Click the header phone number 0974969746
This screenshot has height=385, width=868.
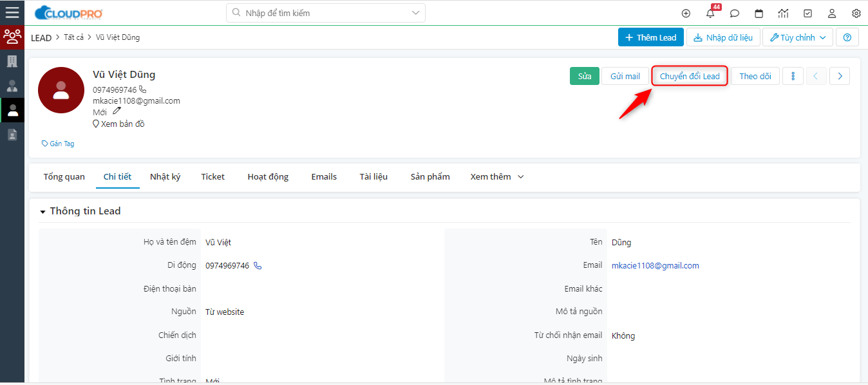[115, 89]
